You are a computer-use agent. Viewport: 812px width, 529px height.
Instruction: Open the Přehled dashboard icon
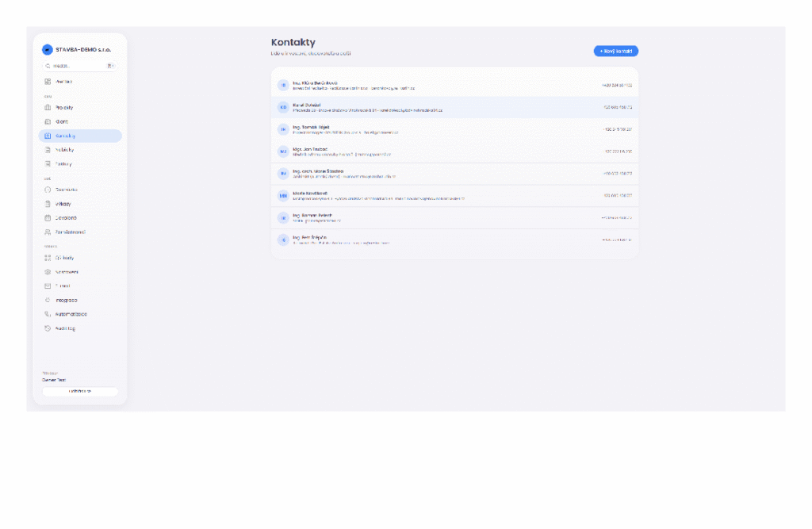[x=48, y=82]
